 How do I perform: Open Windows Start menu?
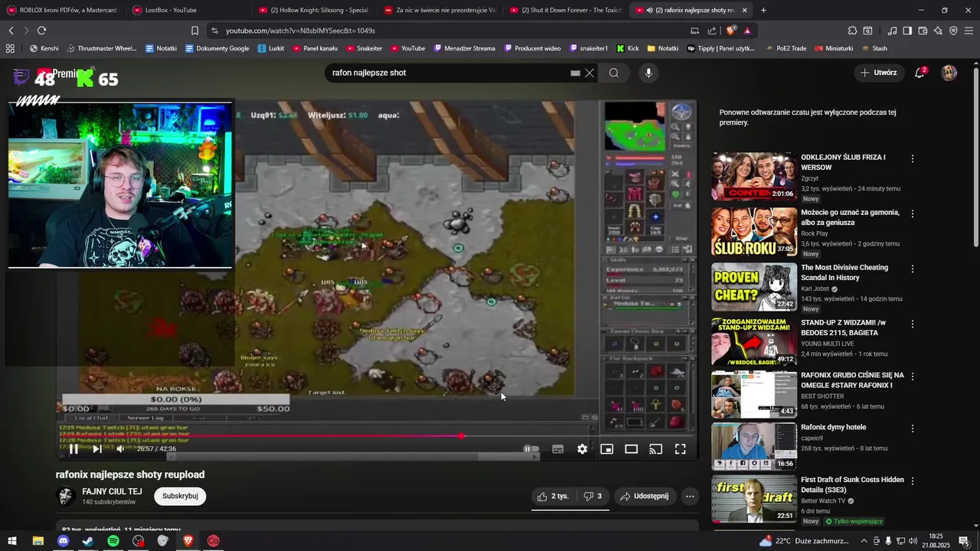click(x=13, y=541)
